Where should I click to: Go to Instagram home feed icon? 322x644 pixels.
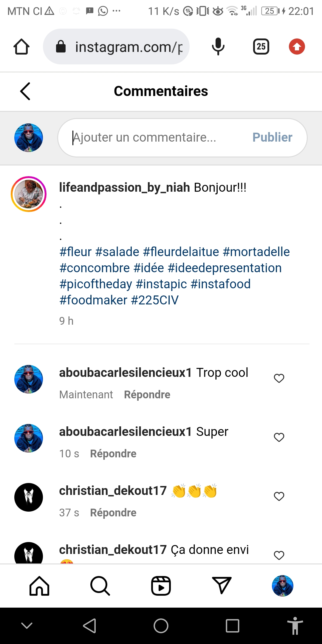point(39,586)
